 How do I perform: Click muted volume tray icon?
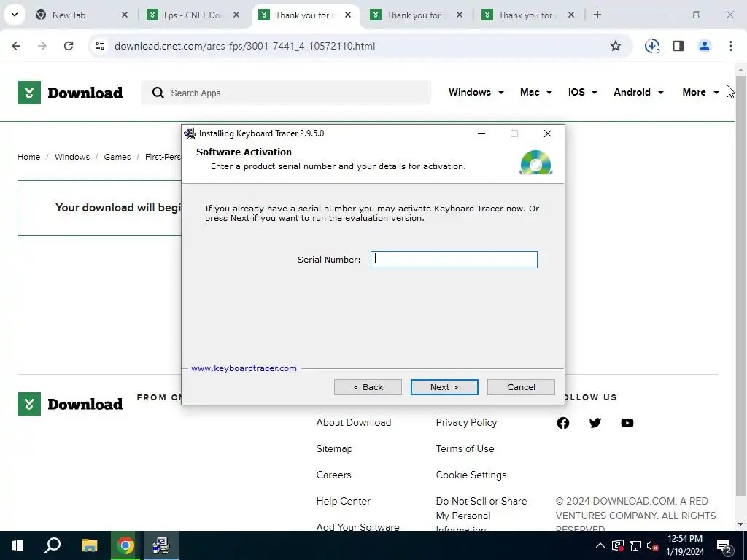[x=653, y=545]
